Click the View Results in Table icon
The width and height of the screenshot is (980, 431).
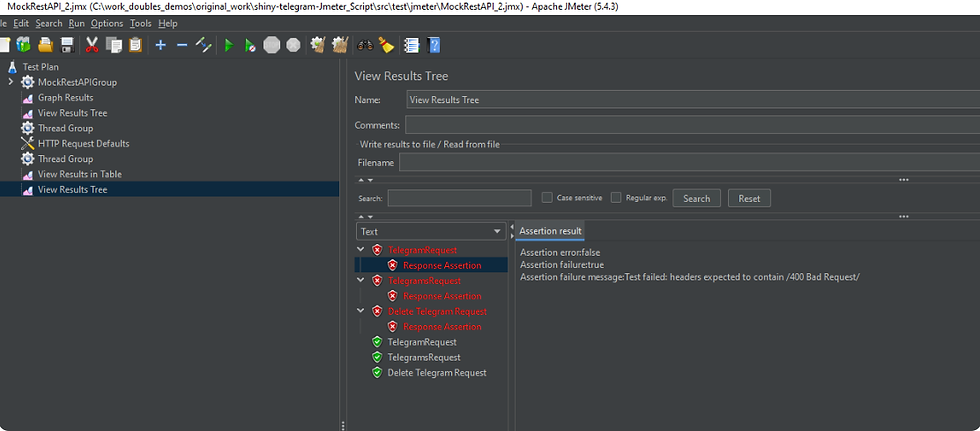click(x=28, y=174)
